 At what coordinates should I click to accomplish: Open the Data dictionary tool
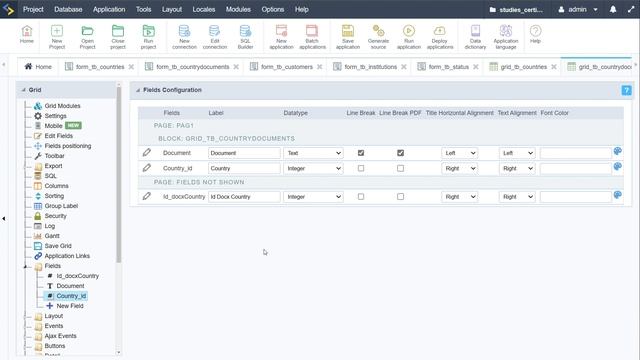[475, 37]
